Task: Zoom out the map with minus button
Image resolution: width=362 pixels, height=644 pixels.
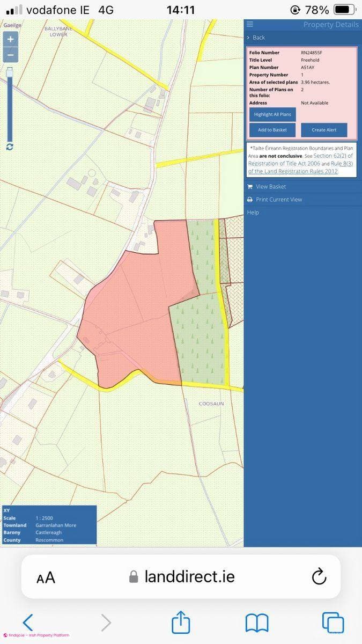Action: click(x=10, y=54)
